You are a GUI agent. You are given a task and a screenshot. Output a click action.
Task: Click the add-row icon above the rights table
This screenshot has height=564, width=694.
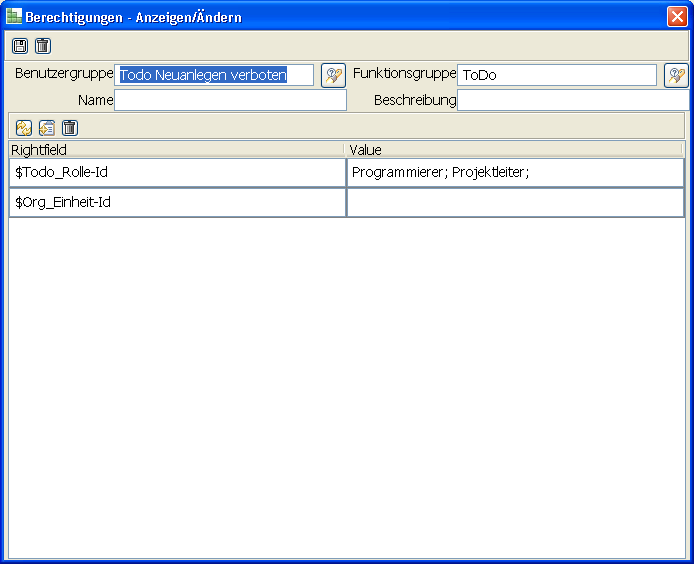pyautogui.click(x=46, y=128)
